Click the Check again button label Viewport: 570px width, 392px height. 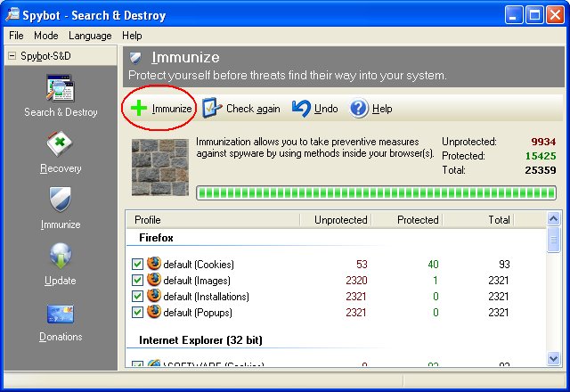point(253,109)
